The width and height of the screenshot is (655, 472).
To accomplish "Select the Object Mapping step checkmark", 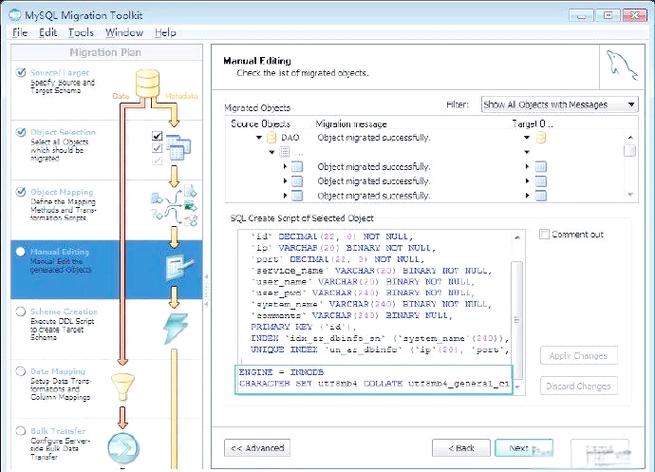I will 20,192.
